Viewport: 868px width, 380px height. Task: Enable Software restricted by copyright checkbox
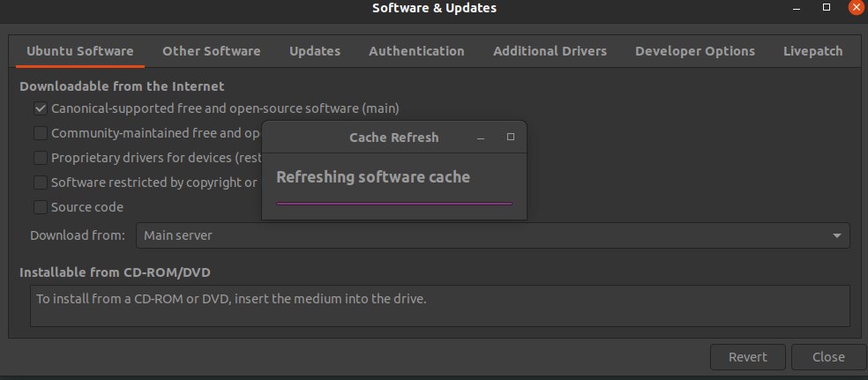click(41, 183)
